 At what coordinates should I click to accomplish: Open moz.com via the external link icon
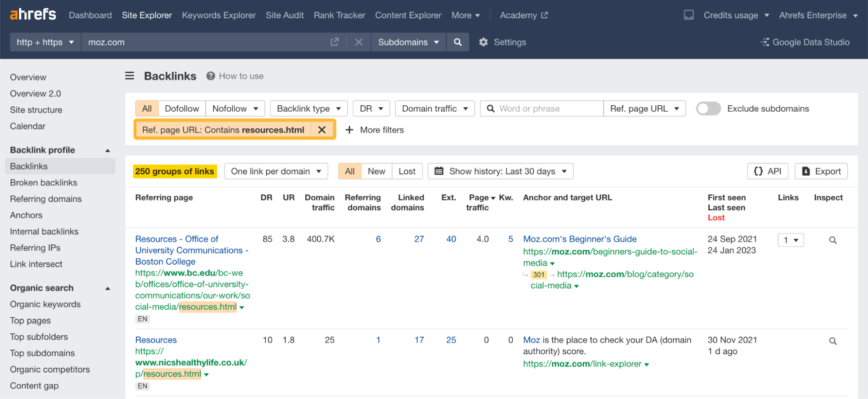(x=334, y=42)
